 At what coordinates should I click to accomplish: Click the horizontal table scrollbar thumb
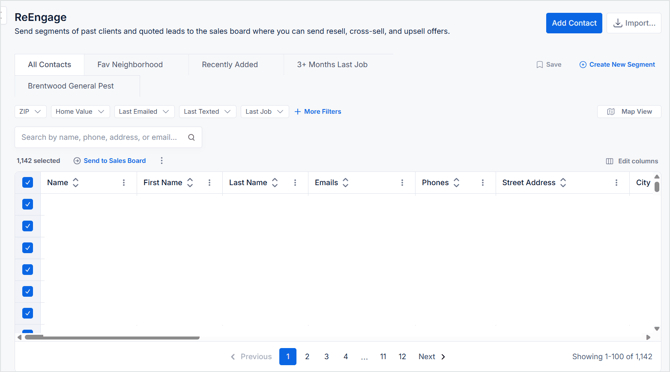pyautogui.click(x=112, y=337)
